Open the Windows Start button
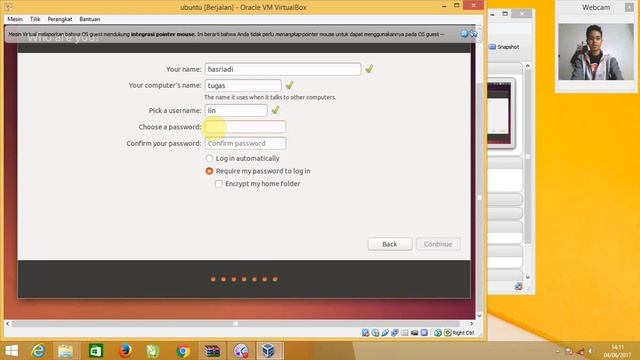Image resolution: width=640 pixels, height=360 pixels. pyautogui.click(x=11, y=351)
